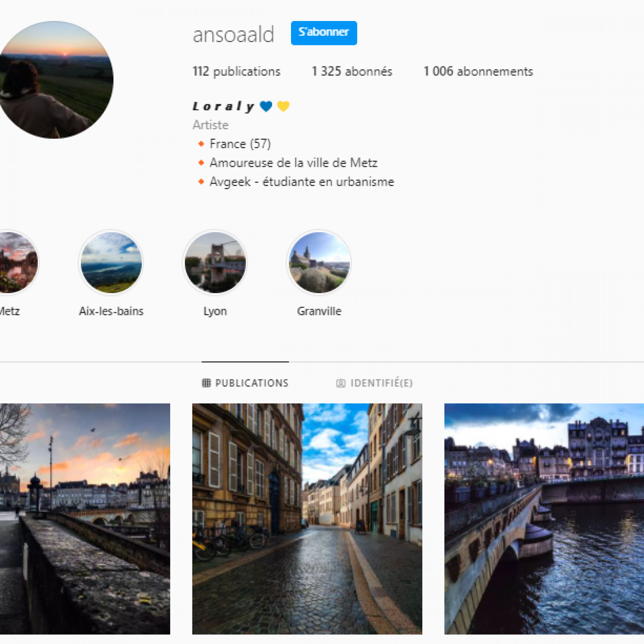644x644 pixels.
Task: Open the cobblestone street photo post
Action: [307, 519]
